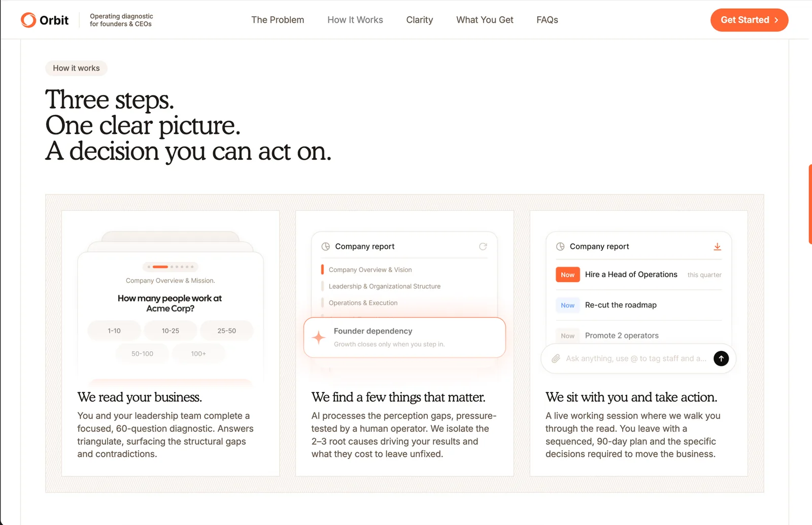Click Now badge beside Promote 2 operators

(x=567, y=336)
